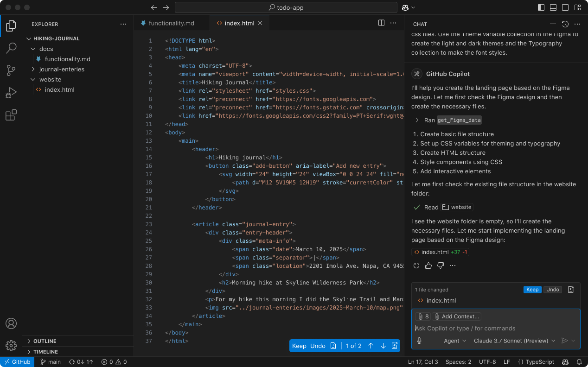This screenshot has height=367, width=588.
Task: Open the Run and Debug view
Action: tap(11, 93)
